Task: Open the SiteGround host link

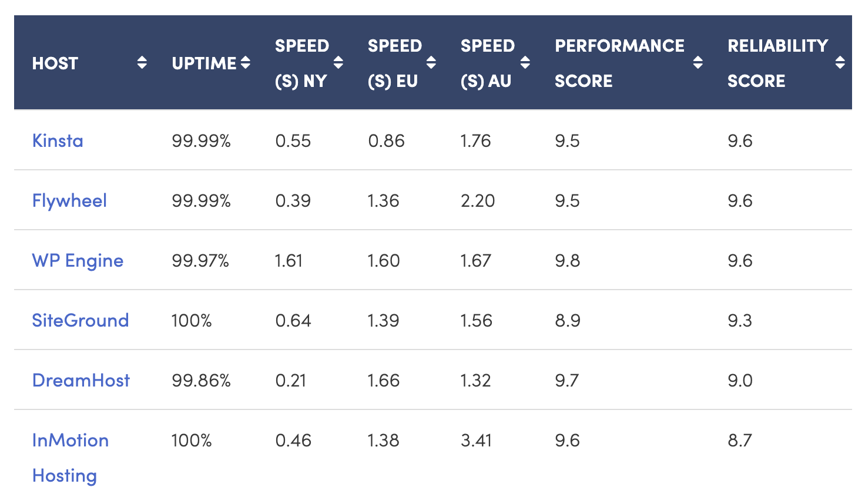Action: pyautogui.click(x=81, y=320)
